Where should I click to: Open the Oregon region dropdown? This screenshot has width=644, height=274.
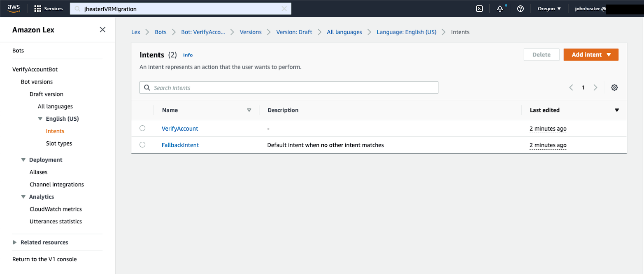pos(549,9)
